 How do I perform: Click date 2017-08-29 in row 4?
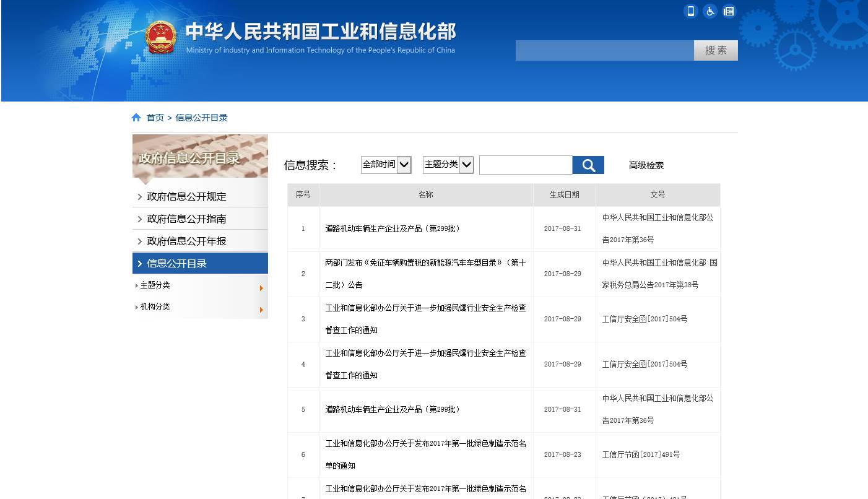[563, 364]
